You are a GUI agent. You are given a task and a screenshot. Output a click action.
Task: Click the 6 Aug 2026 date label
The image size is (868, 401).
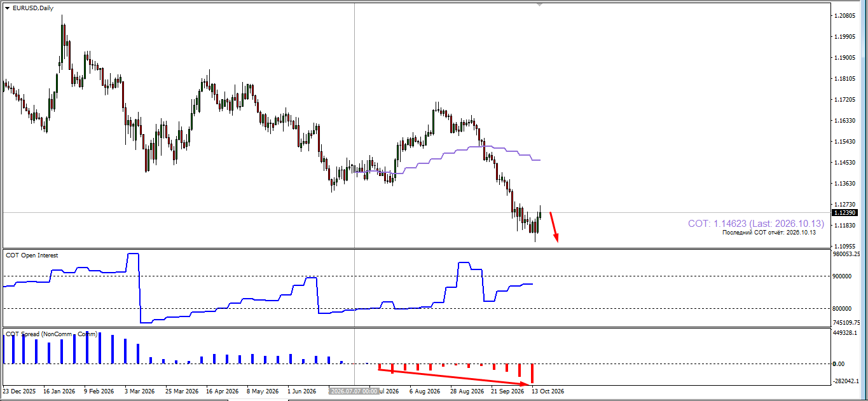point(425,391)
